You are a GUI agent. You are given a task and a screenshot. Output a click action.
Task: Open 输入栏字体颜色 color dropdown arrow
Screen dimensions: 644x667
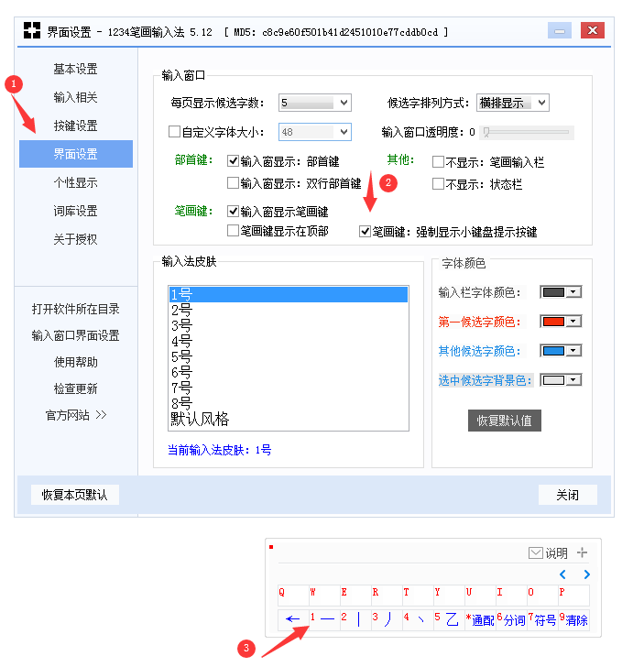(x=573, y=292)
